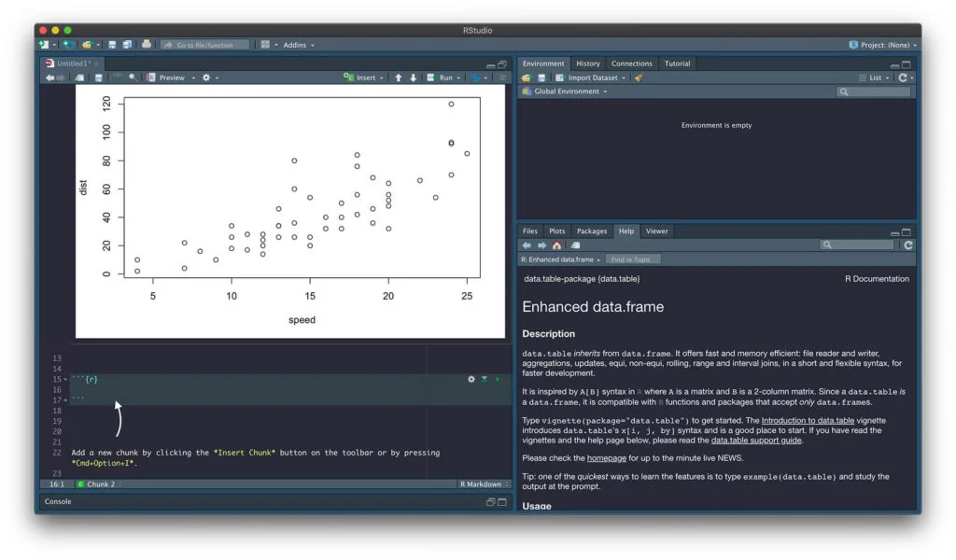Switch to the History tab
956x560 pixels.
[588, 63]
